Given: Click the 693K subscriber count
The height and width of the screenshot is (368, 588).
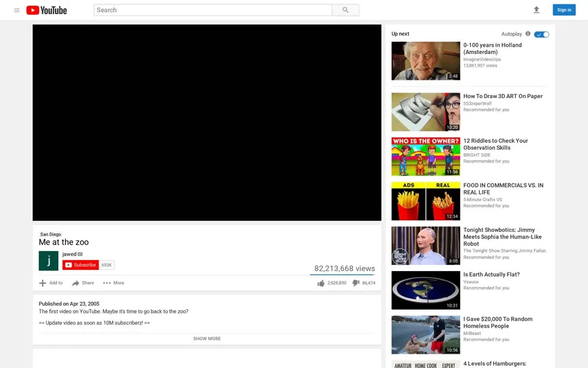Looking at the screenshot, I should [x=107, y=265].
